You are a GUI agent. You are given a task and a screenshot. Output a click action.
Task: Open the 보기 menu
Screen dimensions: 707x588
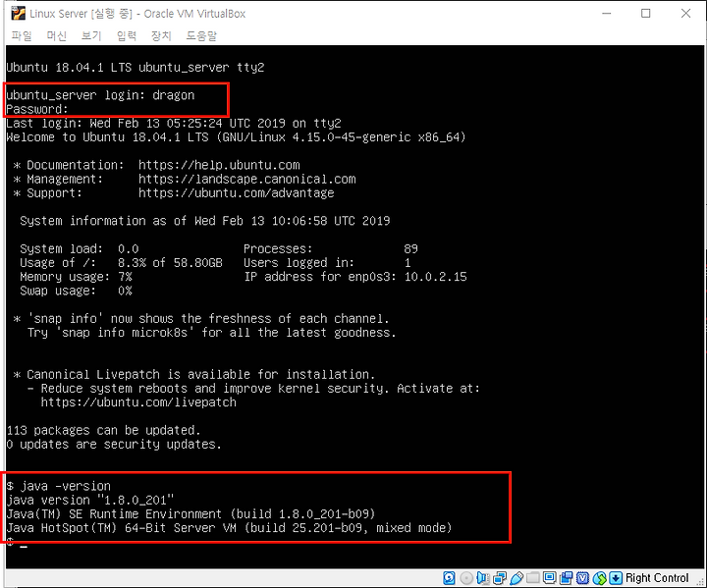tap(91, 35)
